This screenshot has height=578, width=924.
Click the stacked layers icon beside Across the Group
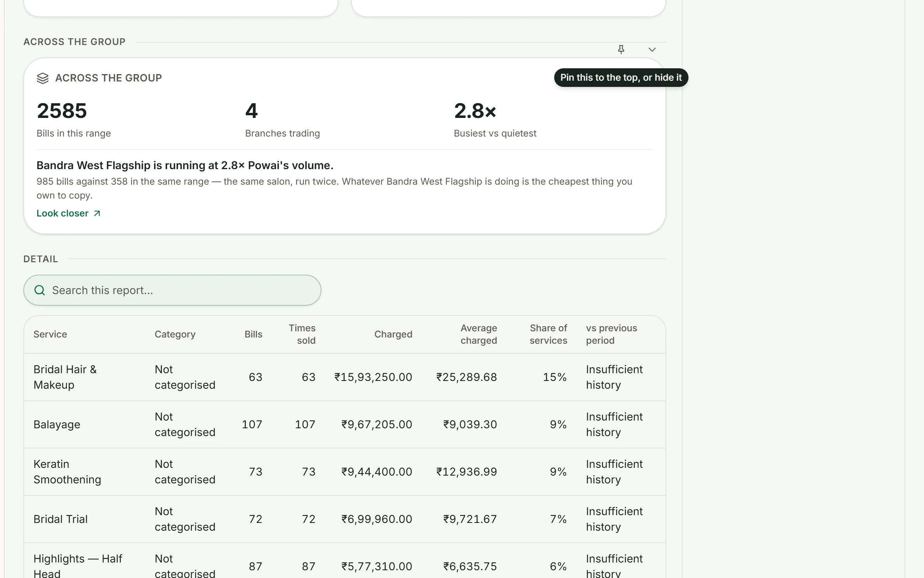[43, 78]
